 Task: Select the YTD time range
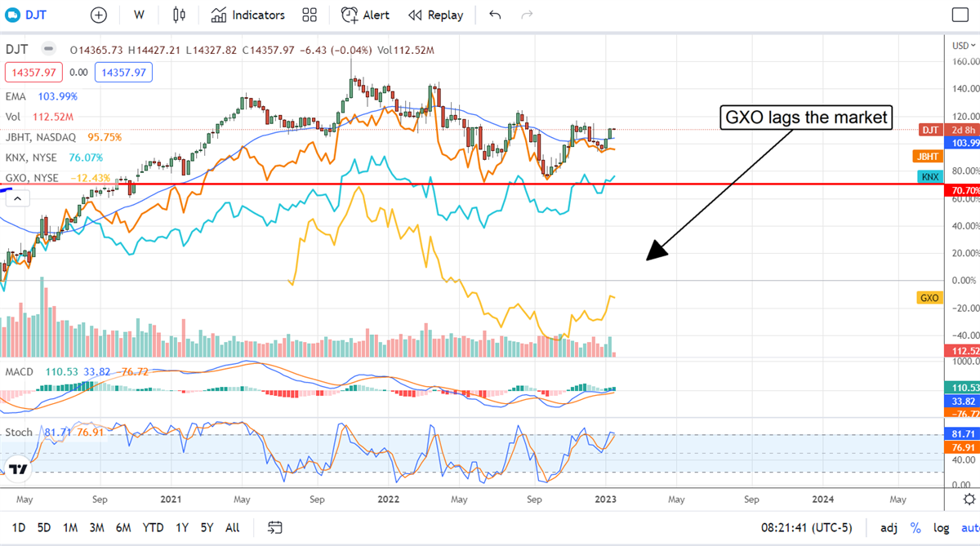(x=153, y=527)
